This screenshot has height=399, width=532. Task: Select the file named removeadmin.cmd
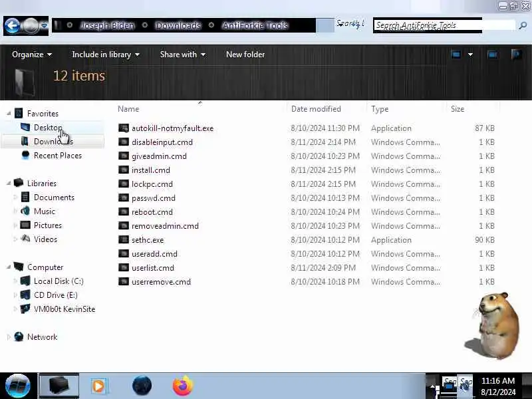[165, 226]
